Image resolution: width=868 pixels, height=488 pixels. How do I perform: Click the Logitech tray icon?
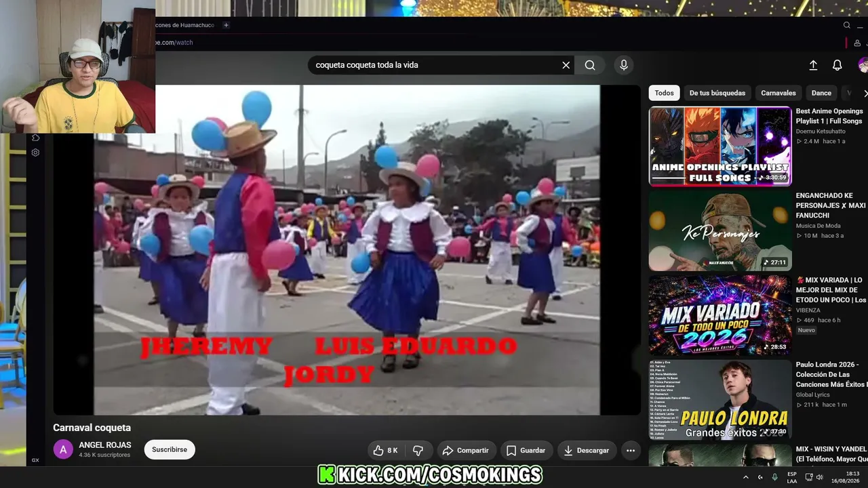pyautogui.click(x=760, y=477)
